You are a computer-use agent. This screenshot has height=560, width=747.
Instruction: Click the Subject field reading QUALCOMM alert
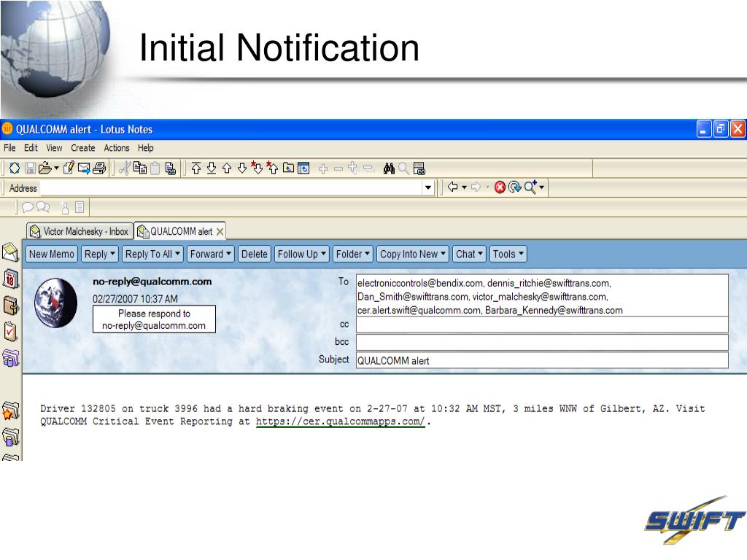click(x=542, y=360)
